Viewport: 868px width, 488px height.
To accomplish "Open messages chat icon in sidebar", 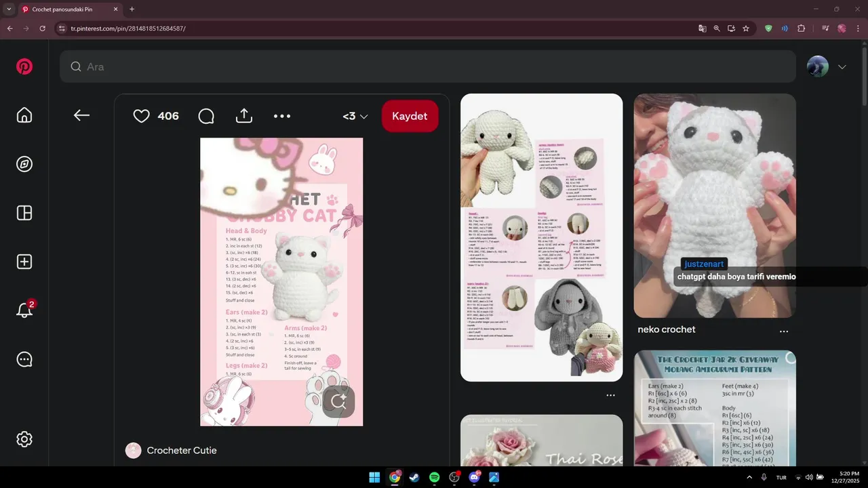I will (x=24, y=359).
